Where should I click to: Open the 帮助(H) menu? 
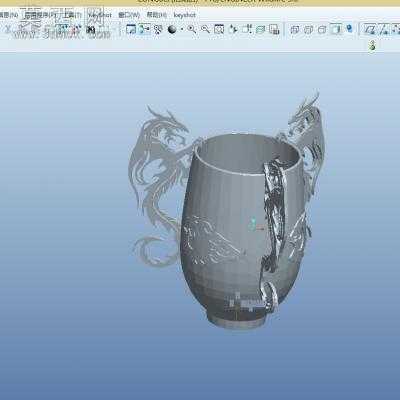click(157, 15)
